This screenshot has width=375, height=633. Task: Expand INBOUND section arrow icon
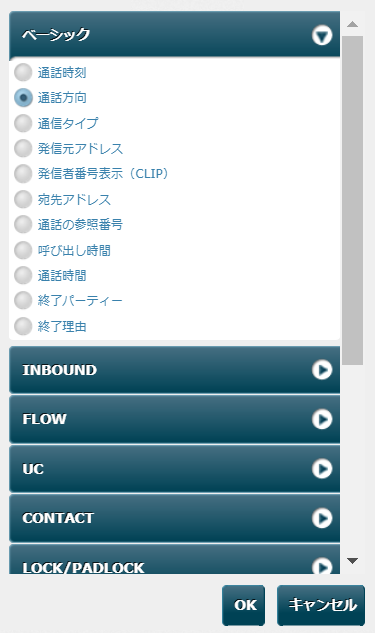(x=322, y=370)
